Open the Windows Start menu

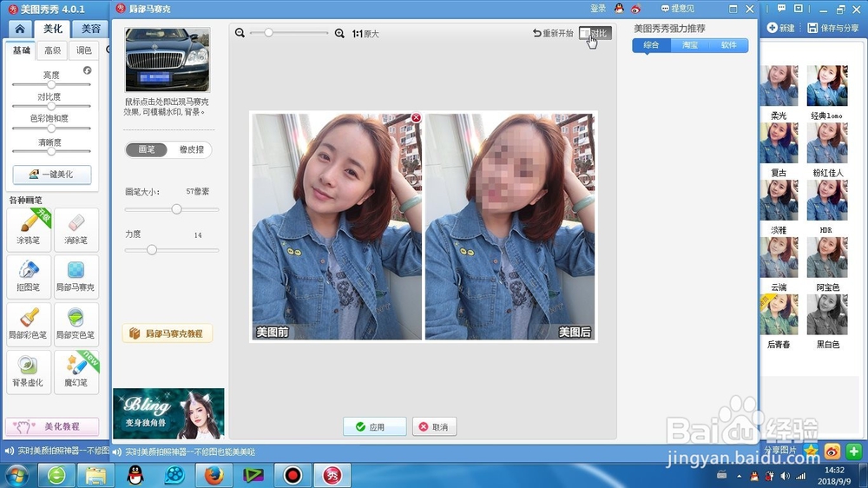click(x=16, y=476)
